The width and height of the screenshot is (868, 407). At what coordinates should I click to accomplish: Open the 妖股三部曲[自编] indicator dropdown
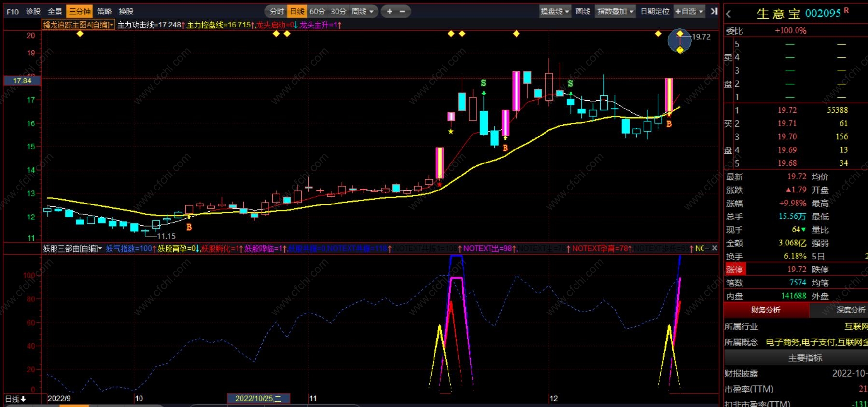pyautogui.click(x=72, y=248)
